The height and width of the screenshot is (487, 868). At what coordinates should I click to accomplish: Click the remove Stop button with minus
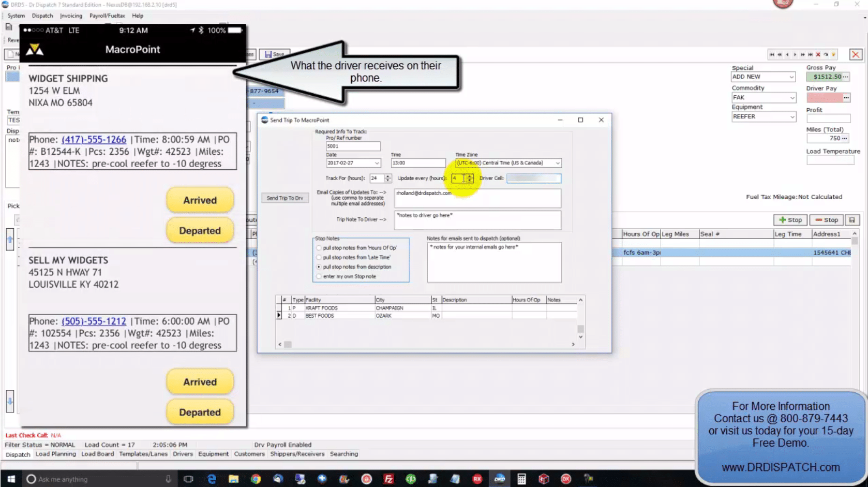click(827, 220)
